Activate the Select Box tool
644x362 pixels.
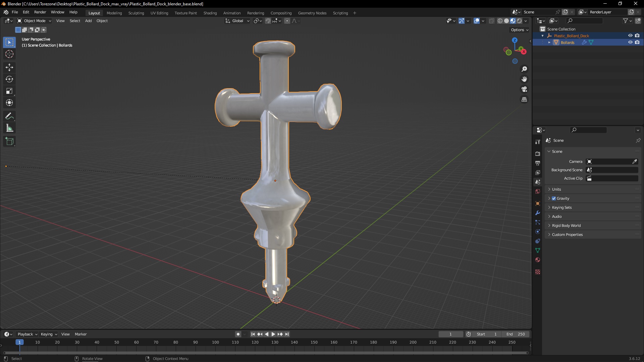[9, 42]
